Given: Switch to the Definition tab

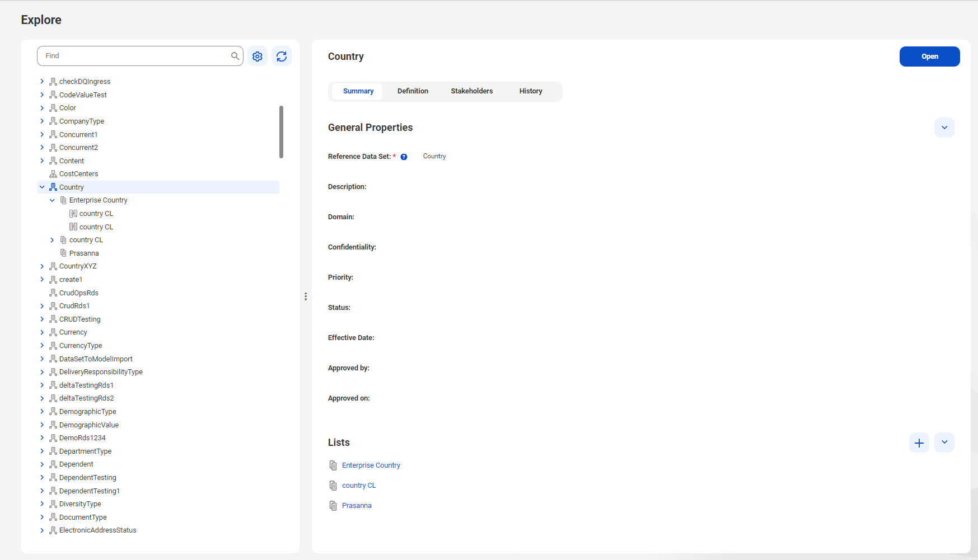Looking at the screenshot, I should [413, 91].
